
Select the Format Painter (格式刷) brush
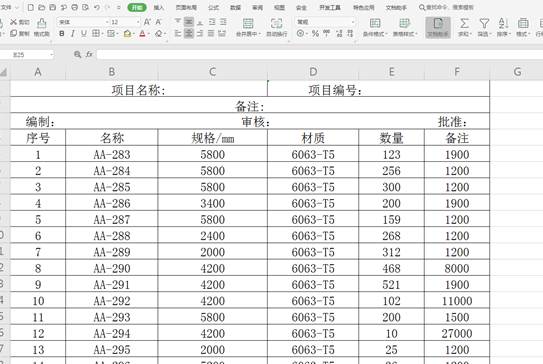[42, 28]
